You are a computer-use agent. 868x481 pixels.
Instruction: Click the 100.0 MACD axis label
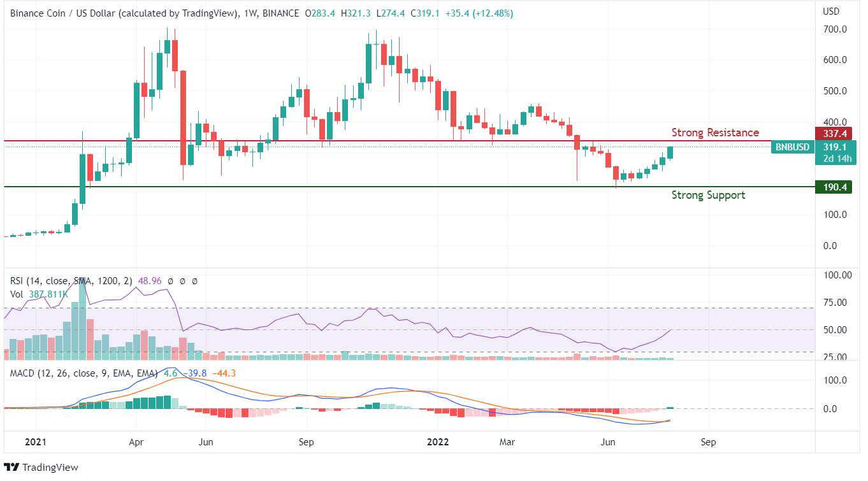(x=835, y=380)
